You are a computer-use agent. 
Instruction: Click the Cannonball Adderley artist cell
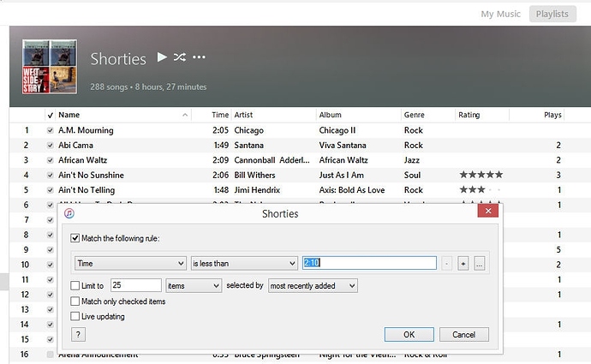coord(272,160)
